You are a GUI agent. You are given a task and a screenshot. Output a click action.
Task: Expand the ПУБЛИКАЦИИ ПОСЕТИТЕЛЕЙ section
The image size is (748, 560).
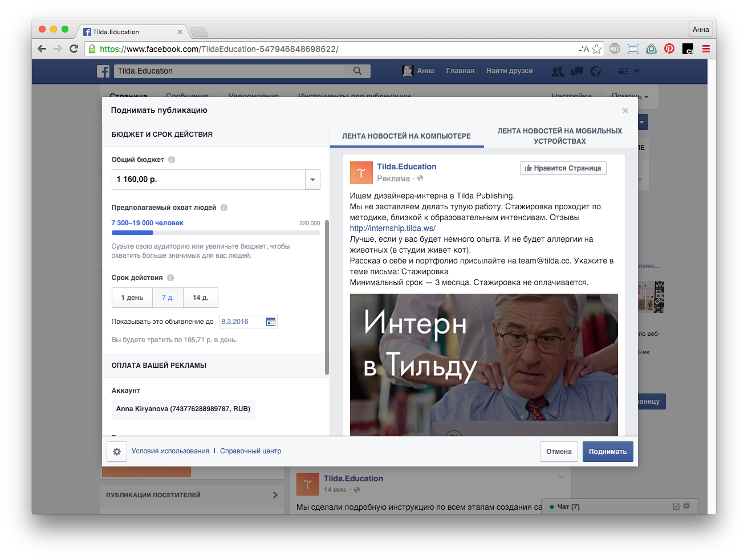(x=192, y=495)
